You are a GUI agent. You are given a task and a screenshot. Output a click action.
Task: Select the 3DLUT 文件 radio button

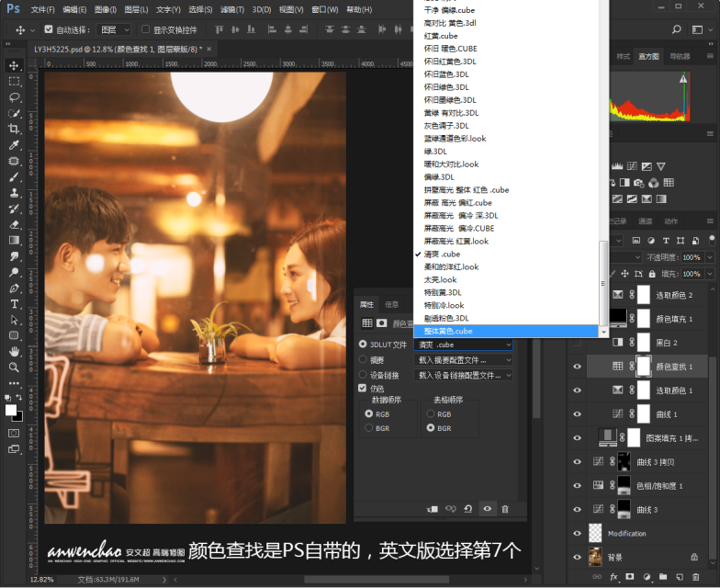[364, 344]
